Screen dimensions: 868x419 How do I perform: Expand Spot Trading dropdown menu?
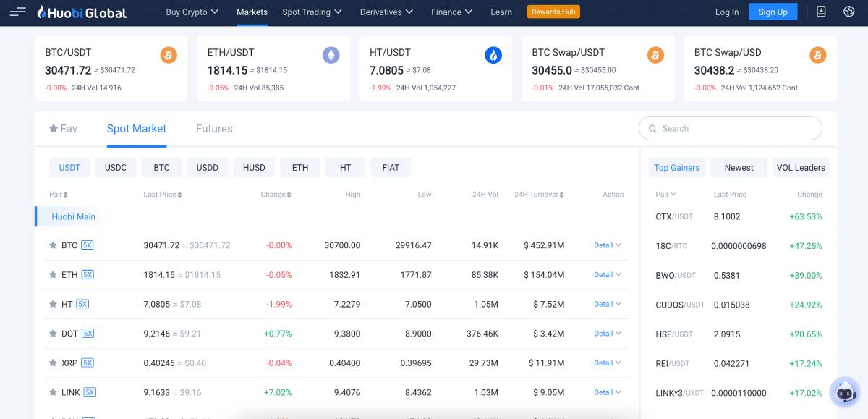(312, 12)
